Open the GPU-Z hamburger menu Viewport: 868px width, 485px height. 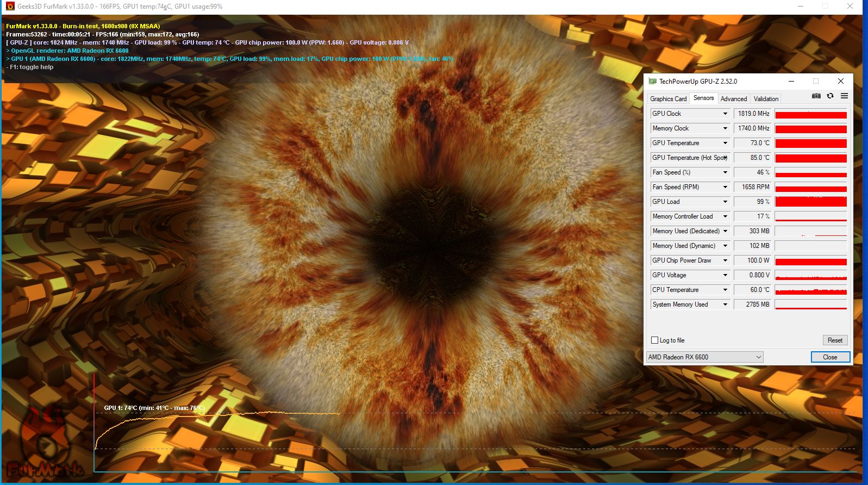tap(844, 96)
